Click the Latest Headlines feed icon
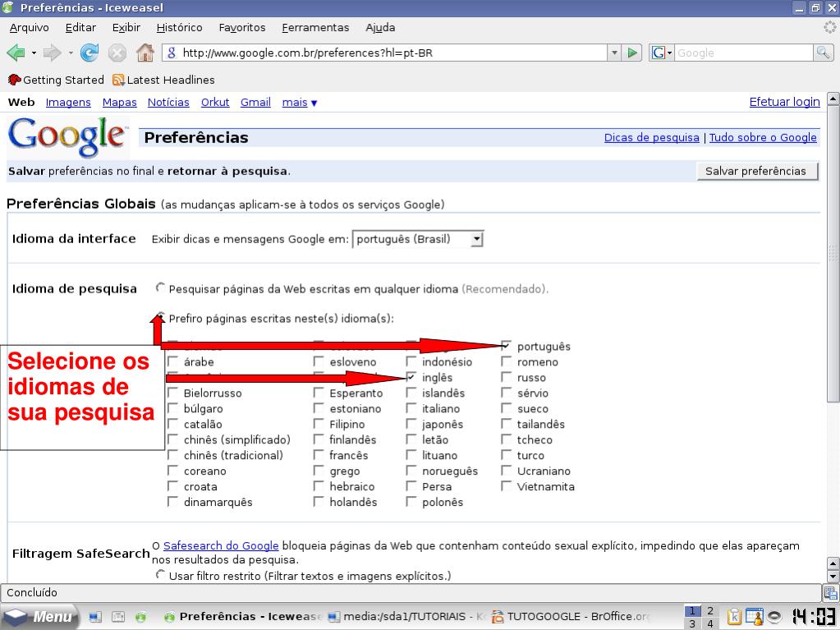Viewport: 840px width, 630px height. pyautogui.click(x=118, y=80)
